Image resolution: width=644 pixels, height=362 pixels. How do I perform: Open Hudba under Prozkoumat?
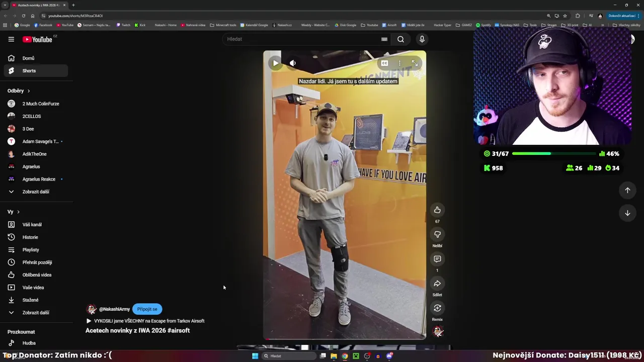[x=36, y=343]
